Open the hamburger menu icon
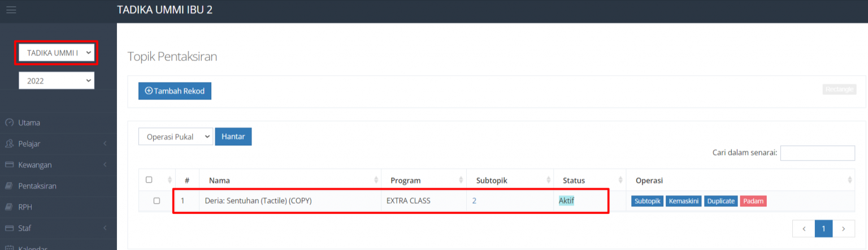The width and height of the screenshot is (868, 250). (x=11, y=10)
